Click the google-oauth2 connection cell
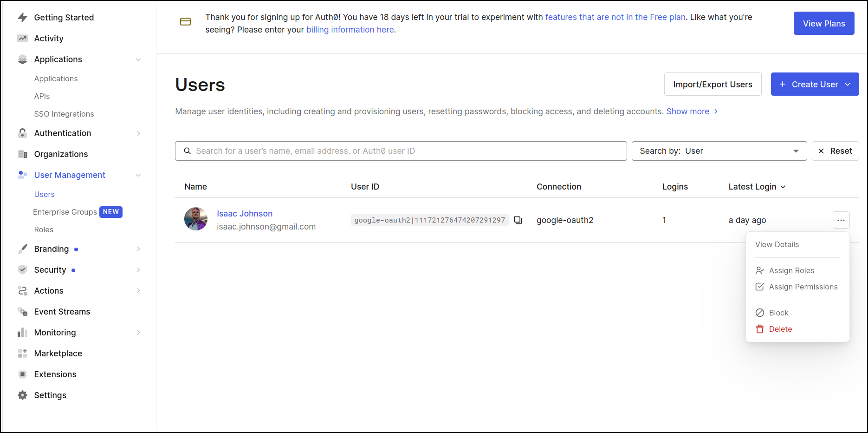This screenshot has height=433, width=868. point(565,220)
